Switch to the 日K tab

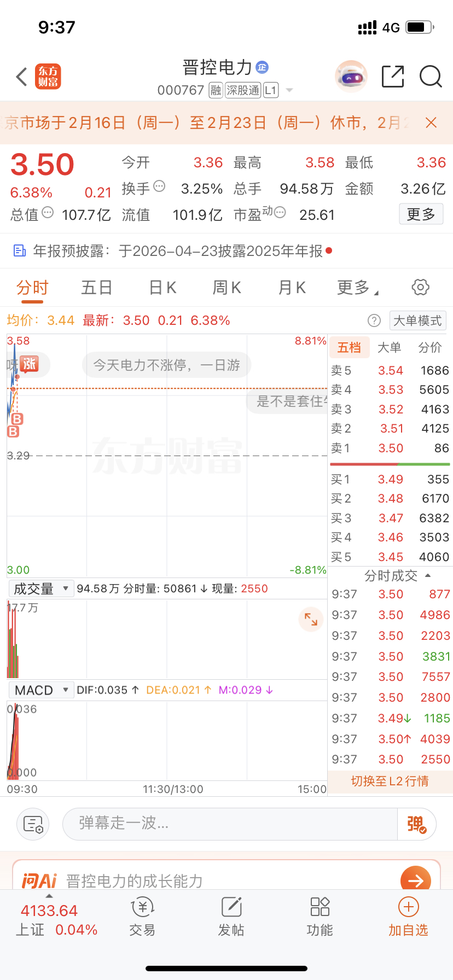click(162, 288)
